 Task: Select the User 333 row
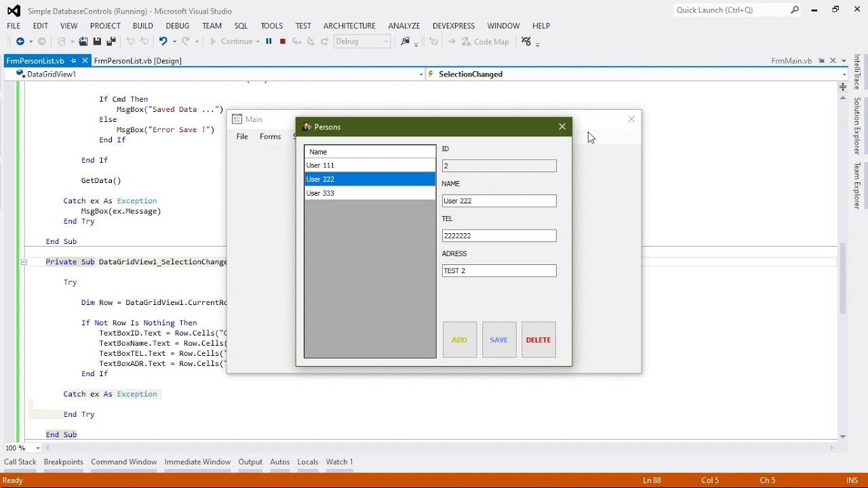point(370,193)
